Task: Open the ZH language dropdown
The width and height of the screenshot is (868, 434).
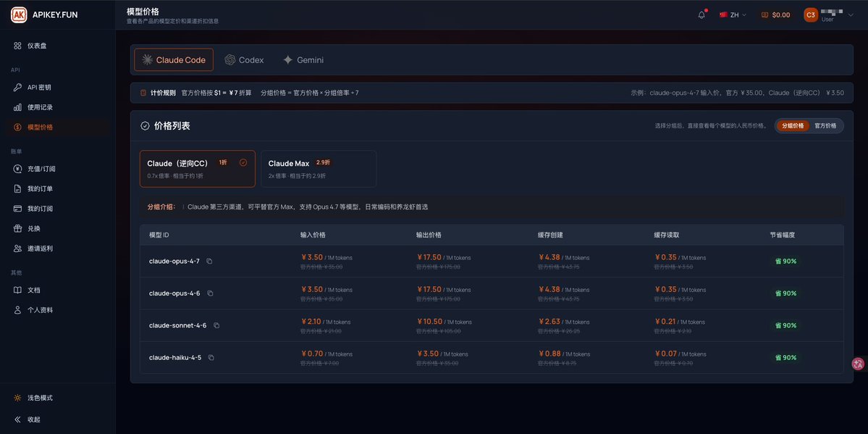Action: tap(733, 15)
